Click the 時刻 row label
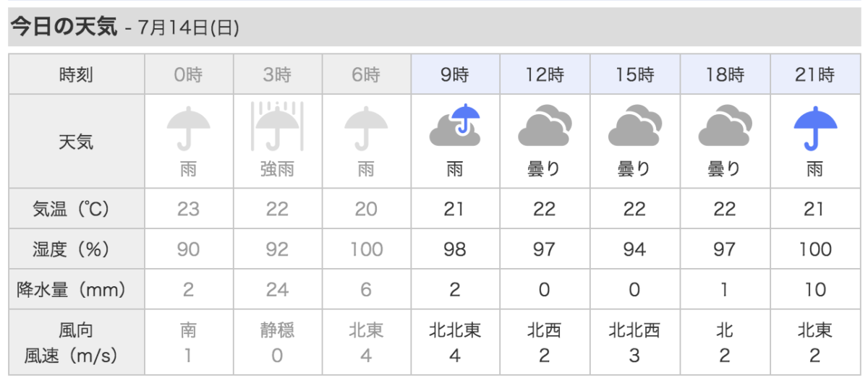868x383 pixels. coord(76,74)
